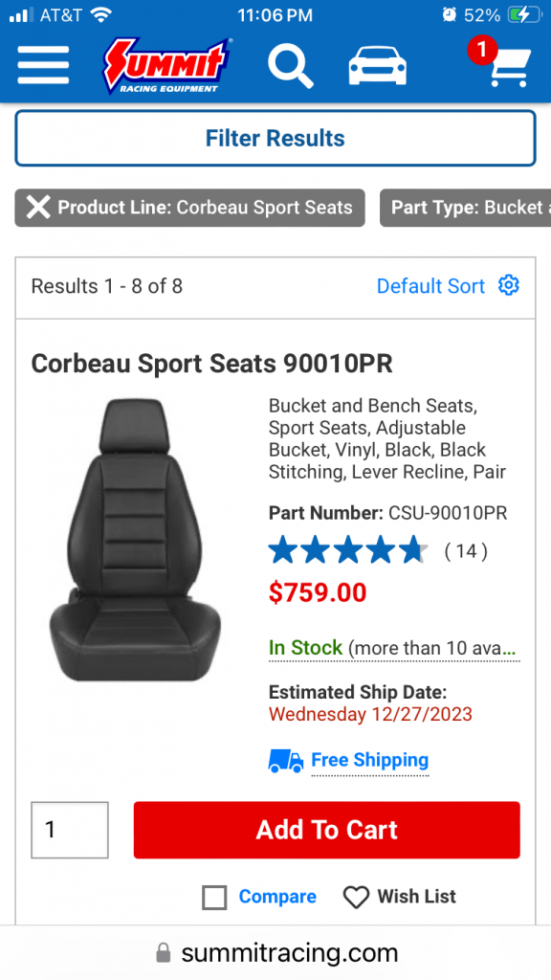Click the Free Shipping truck icon
Screen dimensions: 551x980
coord(286,761)
